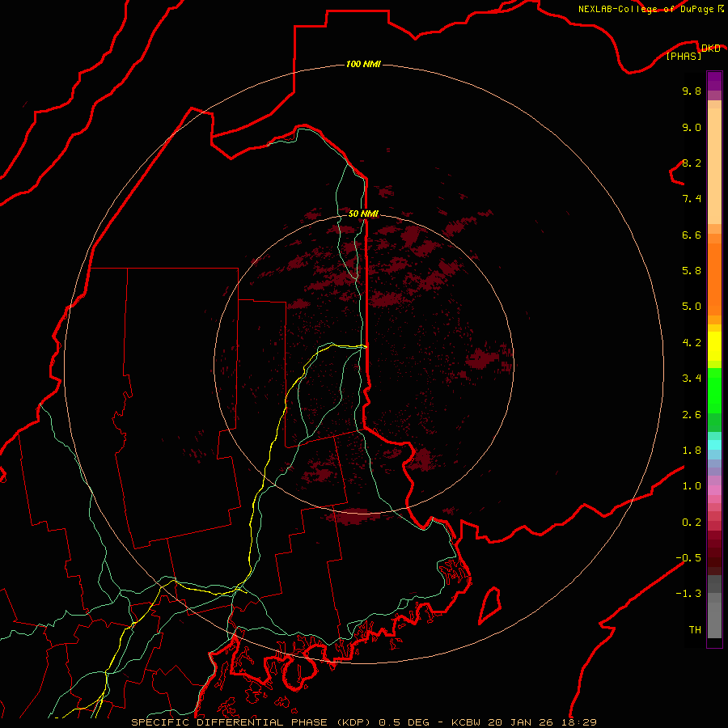Click the Specific Differential Phase (KDP) caption

[253, 722]
